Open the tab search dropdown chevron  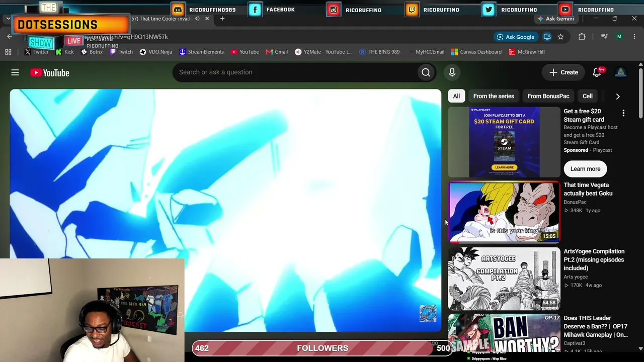point(8,19)
